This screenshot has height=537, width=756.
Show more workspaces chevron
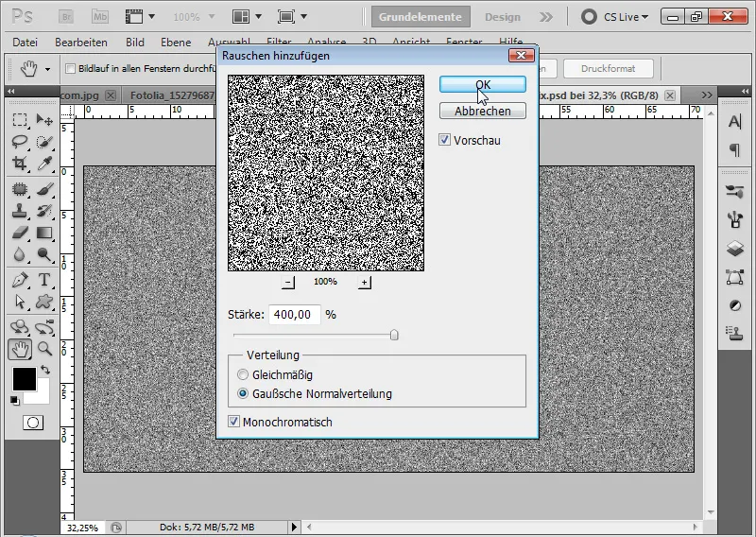tap(546, 17)
